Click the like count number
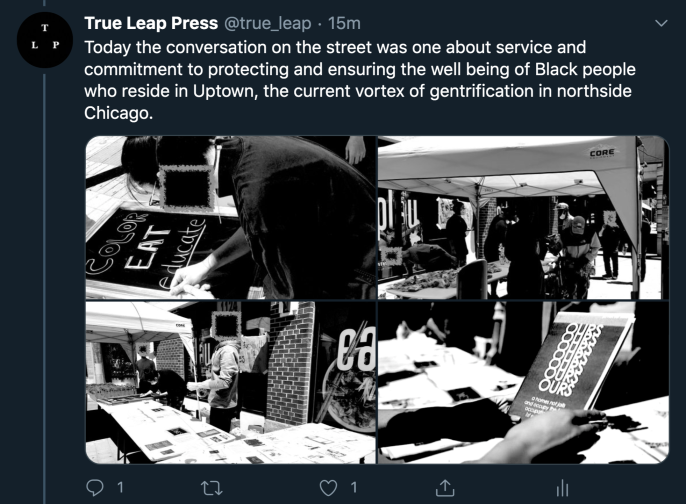The width and height of the screenshot is (686, 504). pos(354,487)
